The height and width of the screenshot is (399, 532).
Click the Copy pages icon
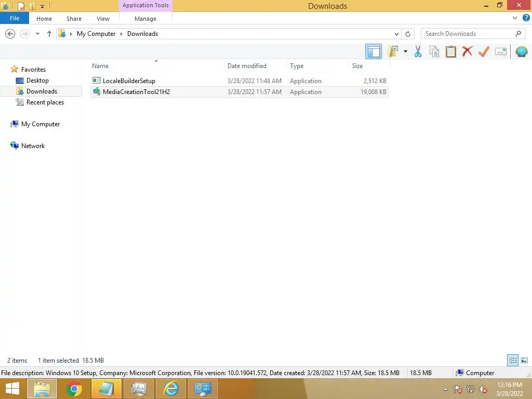click(434, 51)
